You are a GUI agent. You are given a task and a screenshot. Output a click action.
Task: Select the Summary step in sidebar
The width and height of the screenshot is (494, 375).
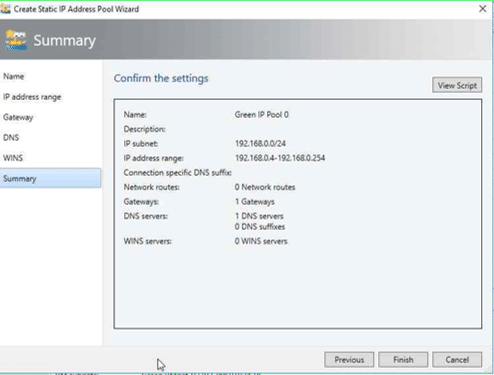[50, 178]
